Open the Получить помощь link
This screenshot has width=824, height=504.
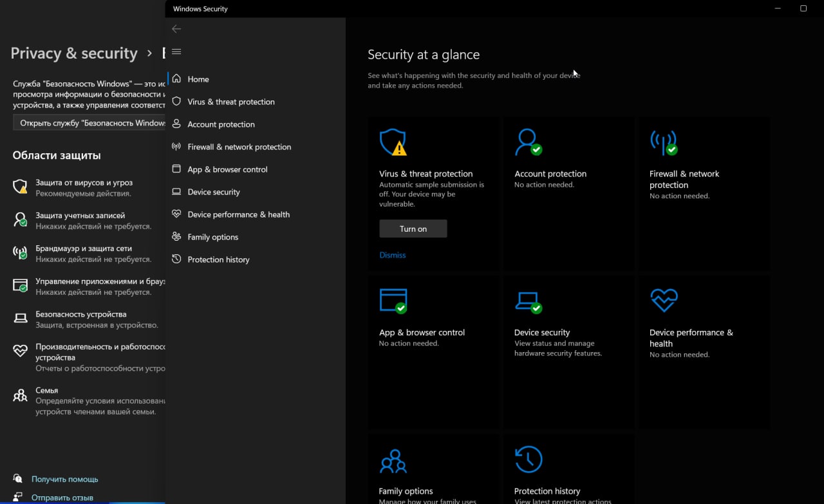click(65, 479)
